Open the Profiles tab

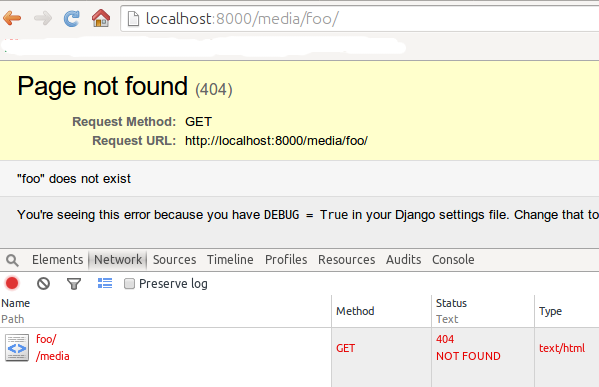tap(286, 260)
